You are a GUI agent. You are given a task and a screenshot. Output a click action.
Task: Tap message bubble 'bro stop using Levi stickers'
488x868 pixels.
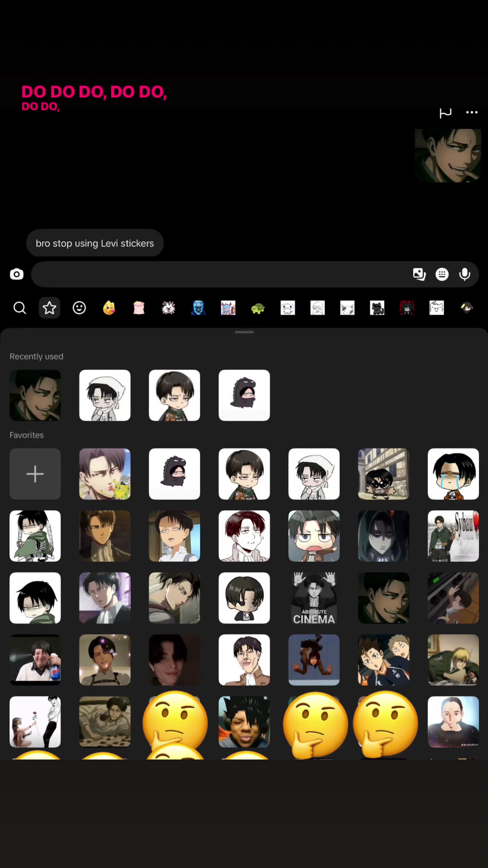(95, 243)
